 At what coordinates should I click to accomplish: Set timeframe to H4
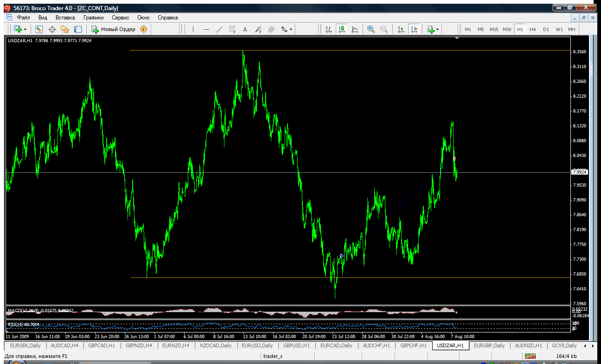533,29
